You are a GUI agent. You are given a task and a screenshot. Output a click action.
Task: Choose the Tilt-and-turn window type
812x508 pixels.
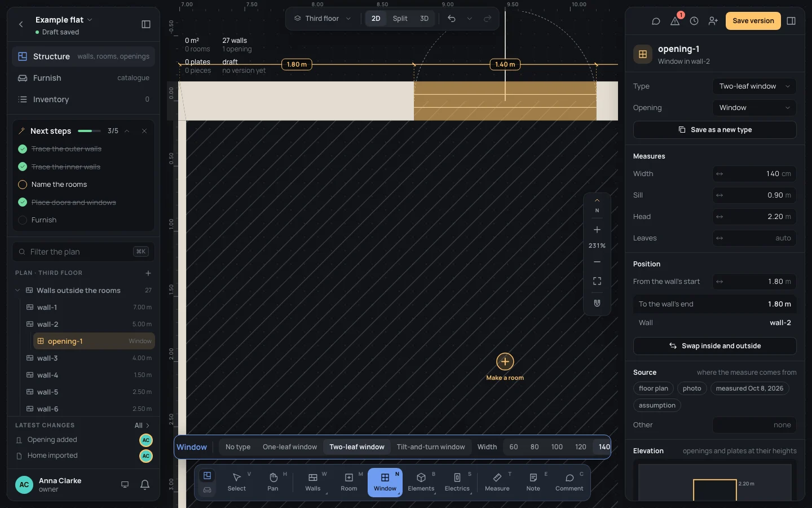pos(431,447)
